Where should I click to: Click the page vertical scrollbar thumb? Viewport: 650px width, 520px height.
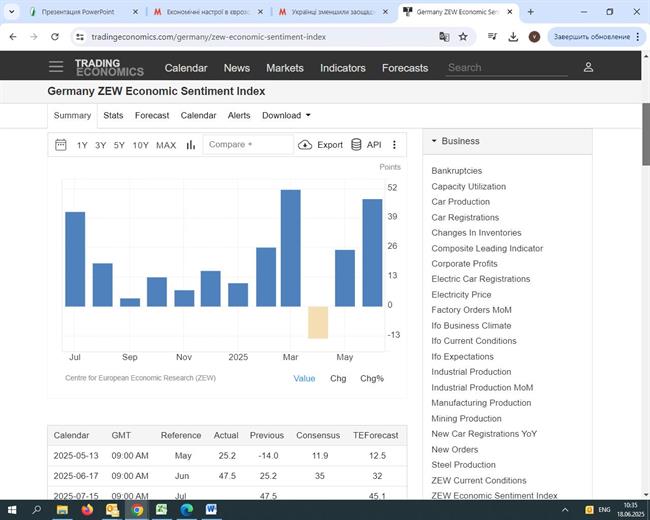pyautogui.click(x=646, y=134)
